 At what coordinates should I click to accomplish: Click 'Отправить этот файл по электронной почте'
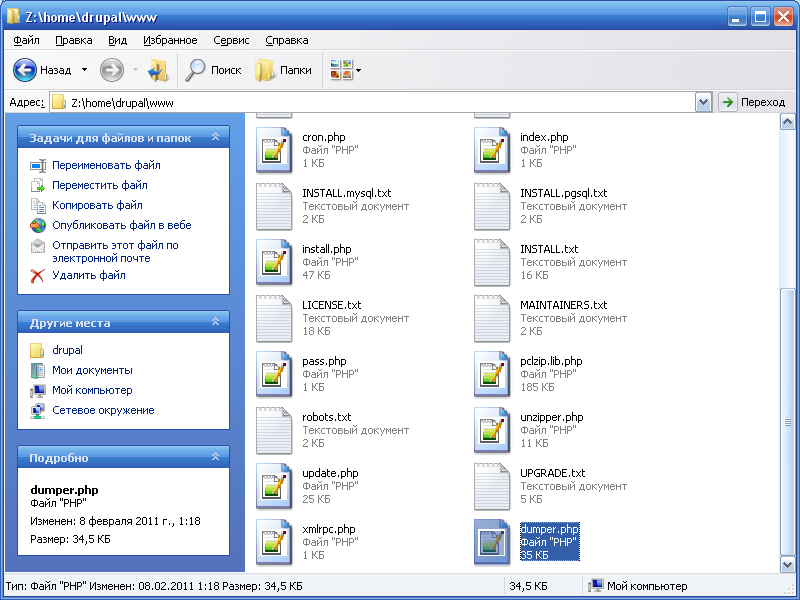tap(115, 252)
